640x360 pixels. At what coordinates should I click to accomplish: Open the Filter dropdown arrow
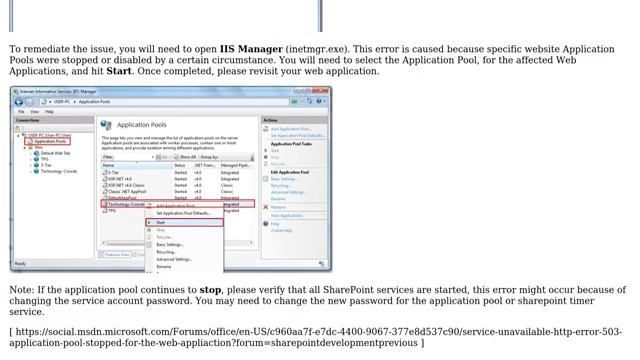click(x=153, y=157)
